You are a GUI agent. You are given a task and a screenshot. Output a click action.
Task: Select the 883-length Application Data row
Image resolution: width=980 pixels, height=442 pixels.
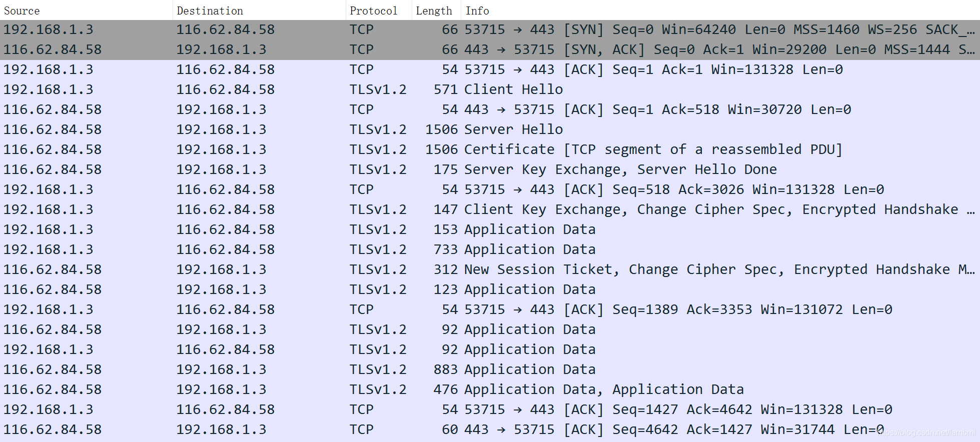(490, 370)
